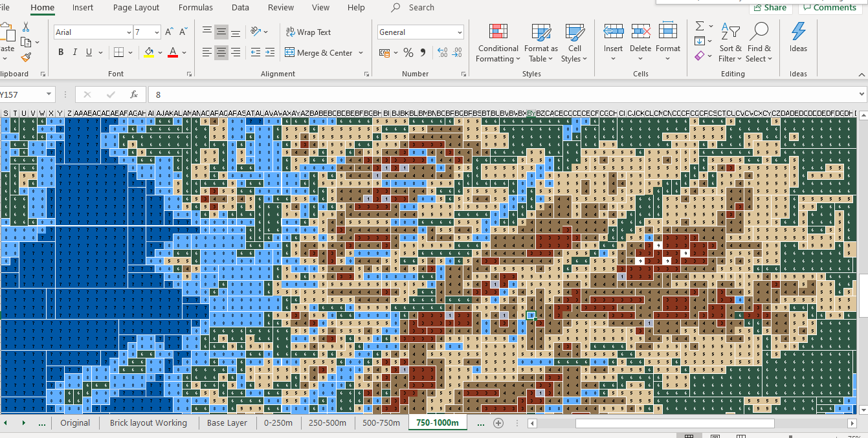This screenshot has width=868, height=438.
Task: Switch to the Base Layer sheet
Action: click(227, 423)
